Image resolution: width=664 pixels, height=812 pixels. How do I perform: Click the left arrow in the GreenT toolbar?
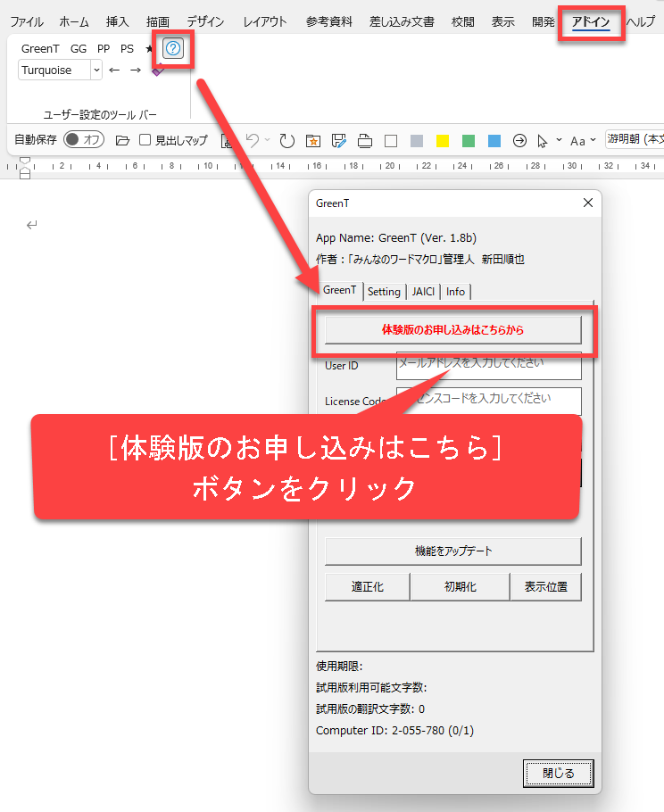(114, 70)
